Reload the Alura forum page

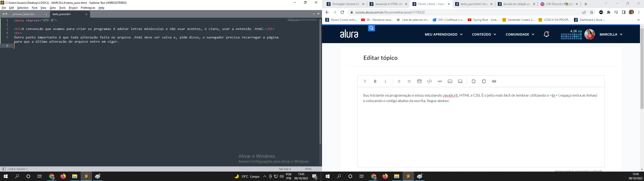[342, 12]
